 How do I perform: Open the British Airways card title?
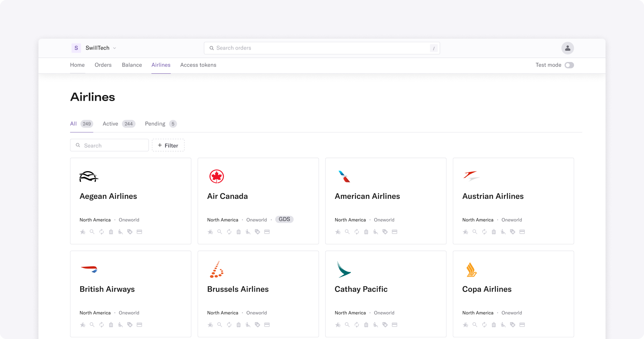coord(107,289)
